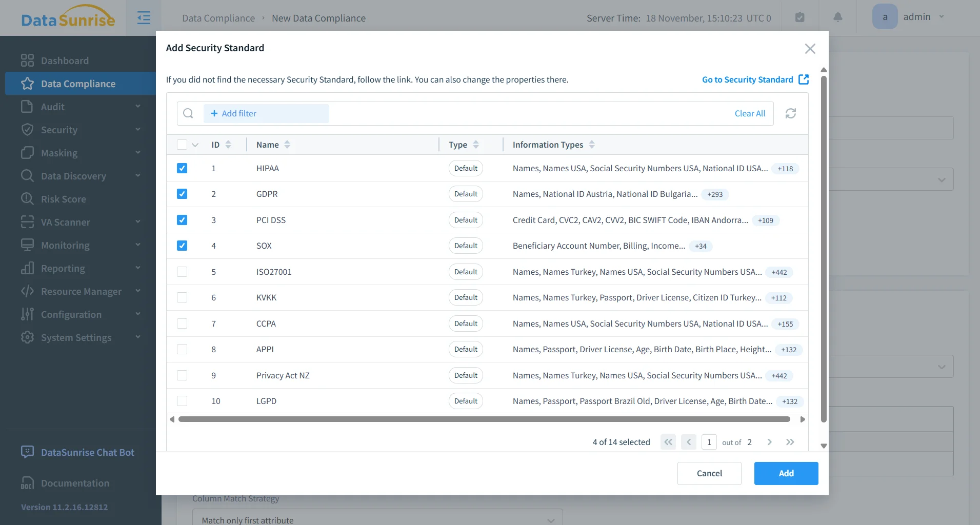
Task: Uncheck the HIPAA standard
Action: click(182, 168)
